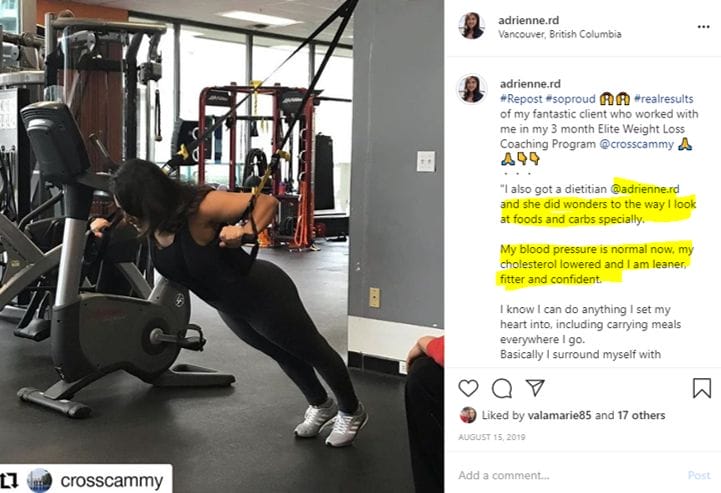Like the post with the heart icon

coord(468,388)
